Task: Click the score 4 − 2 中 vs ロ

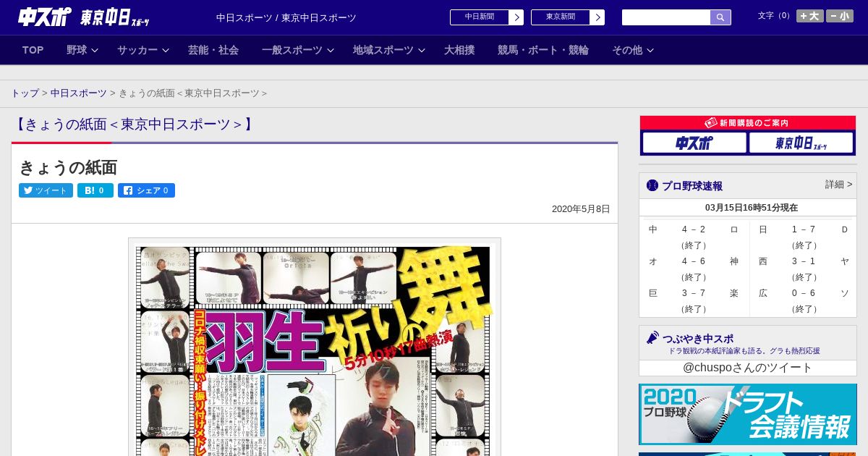Action: (x=694, y=229)
